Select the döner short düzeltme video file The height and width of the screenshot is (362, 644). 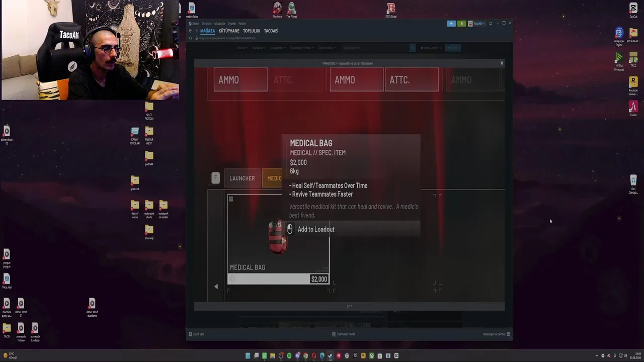(92, 308)
